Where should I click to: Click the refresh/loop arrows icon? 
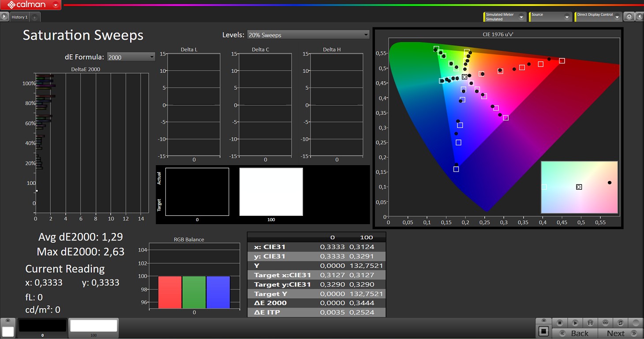[621, 323]
